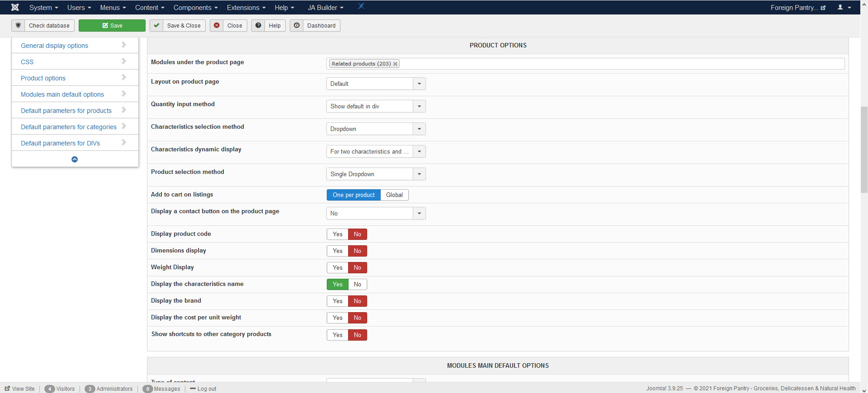This screenshot has height=393, width=868.
Task: Click the JA Builder blue logo icon
Action: coord(361,6)
